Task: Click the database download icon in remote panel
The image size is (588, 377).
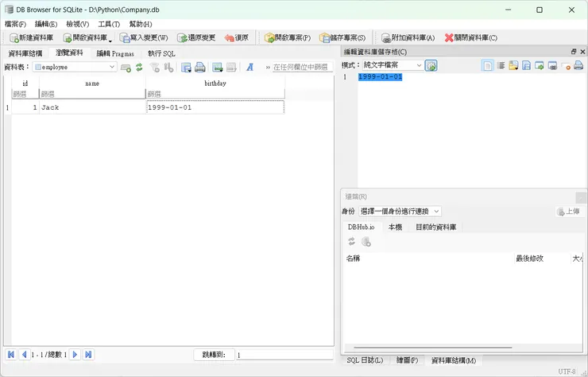Action: (366, 242)
